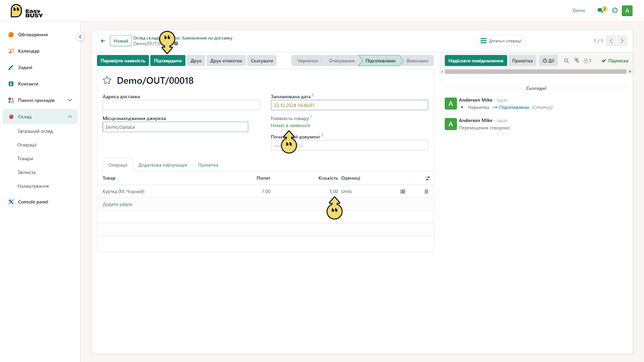Click the Додати рядок link
Image resolution: width=644 pixels, height=362 pixels.
(118, 204)
